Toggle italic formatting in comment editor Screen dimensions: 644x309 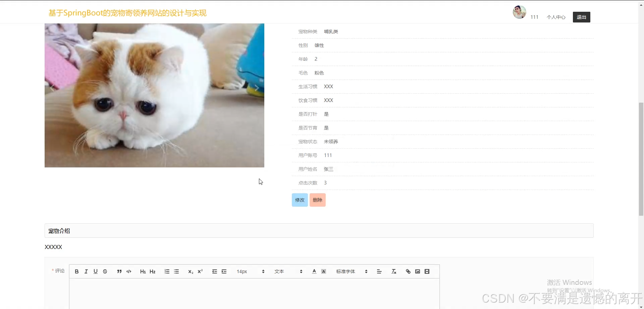[x=86, y=271]
